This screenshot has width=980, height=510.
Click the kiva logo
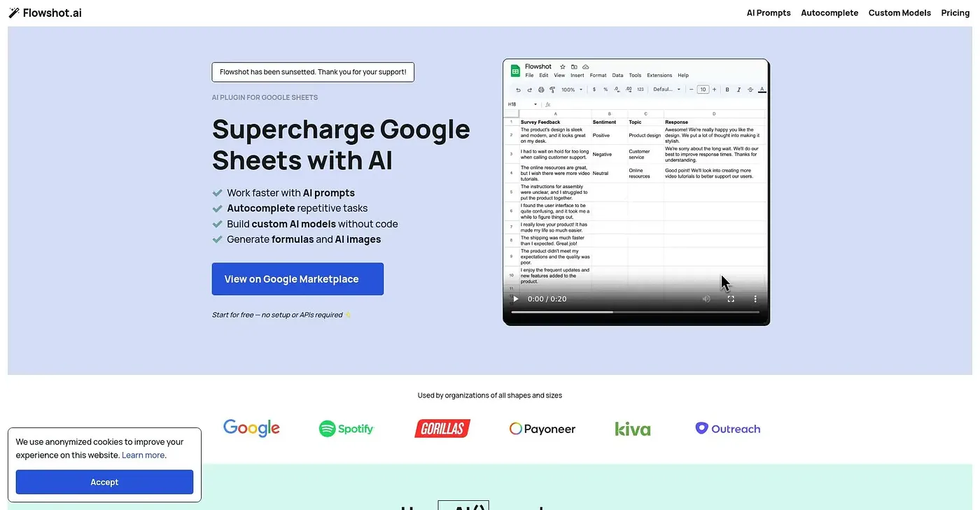pyautogui.click(x=633, y=429)
